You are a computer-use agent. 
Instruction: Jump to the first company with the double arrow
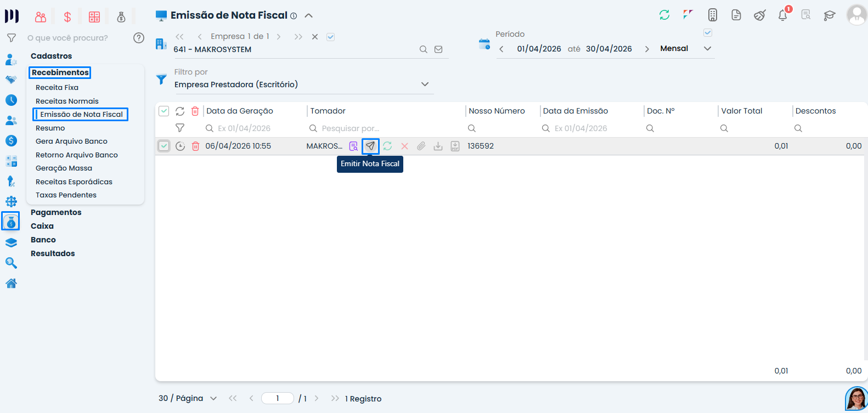point(179,37)
